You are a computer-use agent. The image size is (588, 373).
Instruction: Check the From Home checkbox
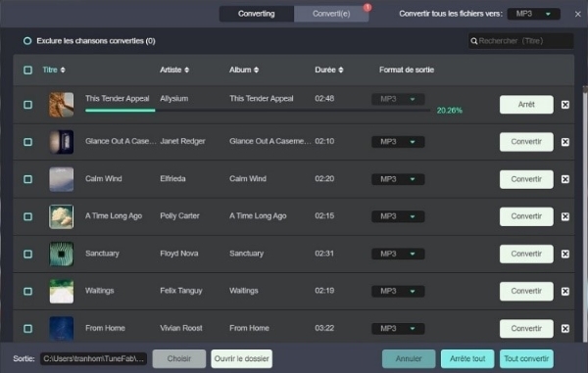tap(27, 328)
